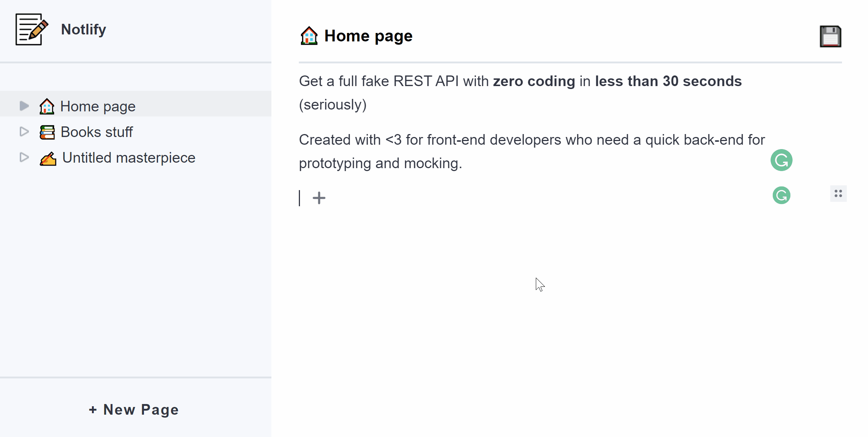Click the plus icon to add a block

[319, 198]
